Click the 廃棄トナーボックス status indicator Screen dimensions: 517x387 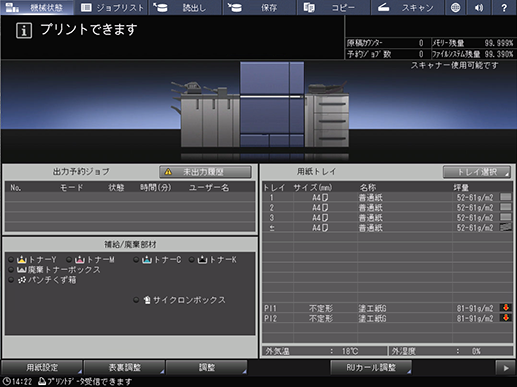click(11, 269)
